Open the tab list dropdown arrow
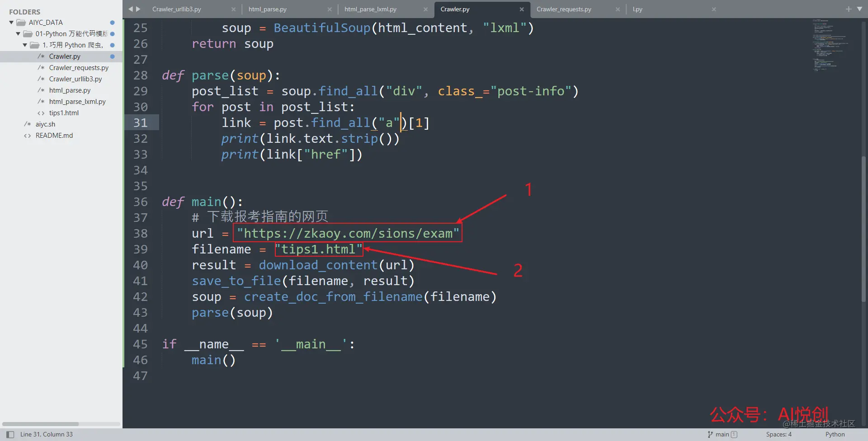 coord(859,9)
